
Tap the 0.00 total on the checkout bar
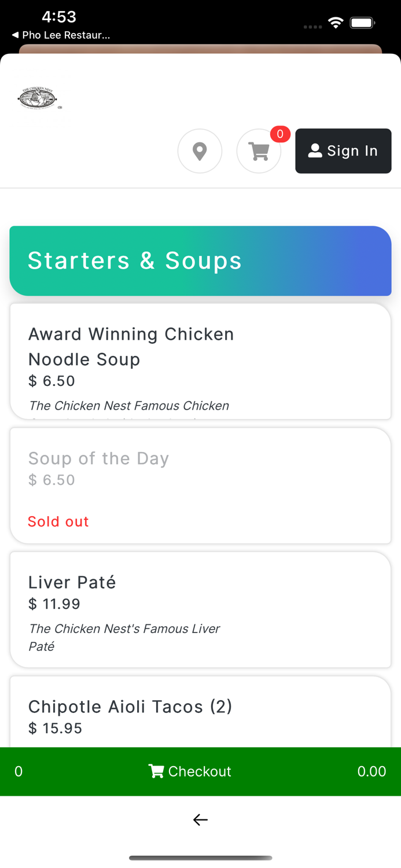pos(372,771)
